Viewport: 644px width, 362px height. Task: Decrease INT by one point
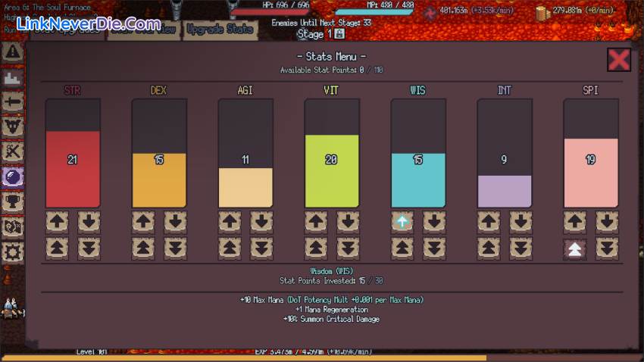pyautogui.click(x=521, y=222)
